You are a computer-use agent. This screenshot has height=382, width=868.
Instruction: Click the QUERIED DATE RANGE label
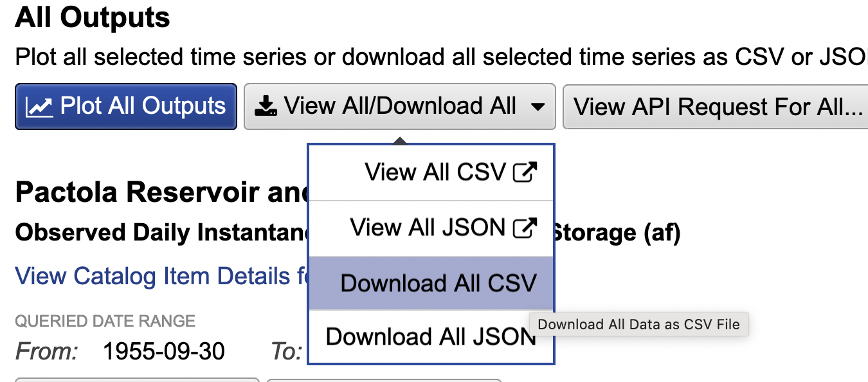tap(105, 321)
